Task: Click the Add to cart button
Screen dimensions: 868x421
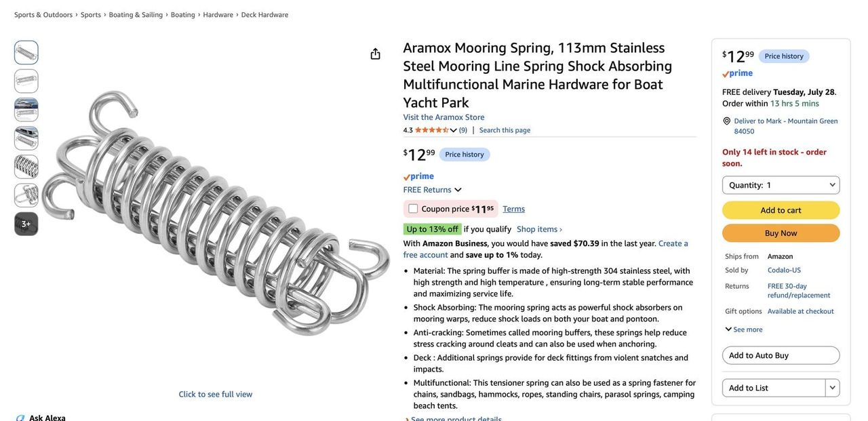Action: point(781,210)
